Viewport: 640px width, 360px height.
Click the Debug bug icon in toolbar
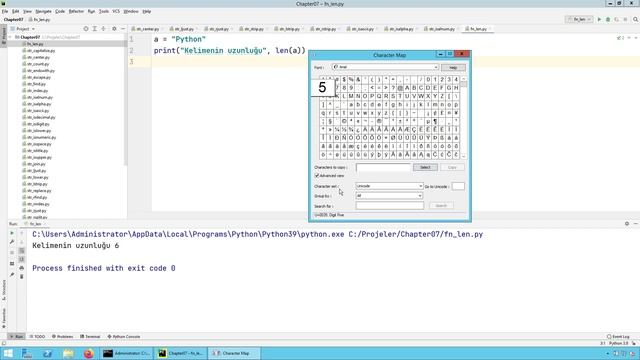(608, 19)
